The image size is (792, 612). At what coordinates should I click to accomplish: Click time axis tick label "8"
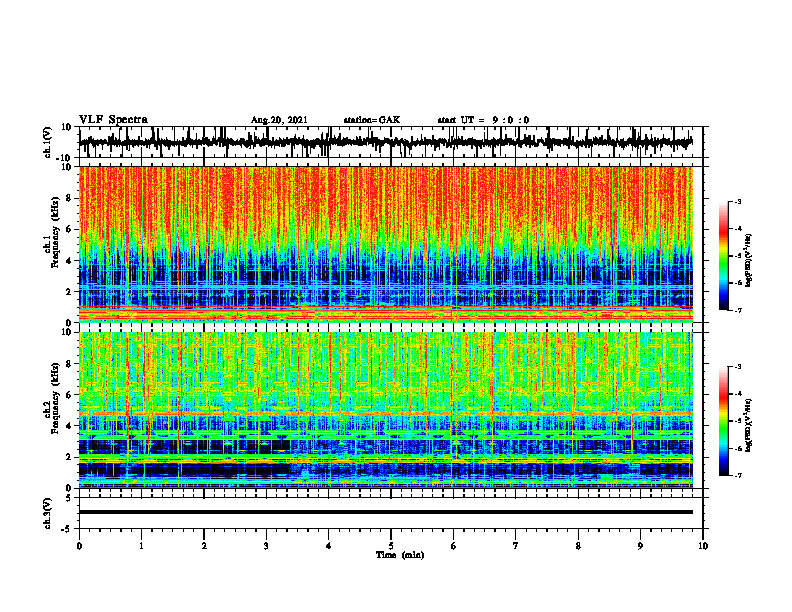coord(578,546)
